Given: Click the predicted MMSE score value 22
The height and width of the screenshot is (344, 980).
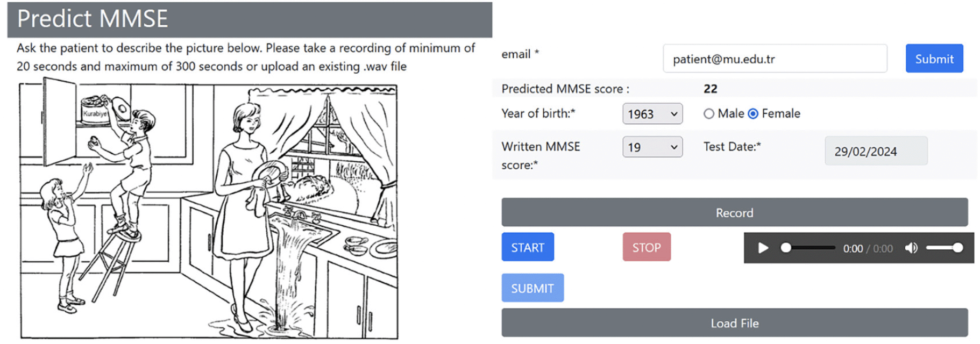Looking at the screenshot, I should click(711, 89).
